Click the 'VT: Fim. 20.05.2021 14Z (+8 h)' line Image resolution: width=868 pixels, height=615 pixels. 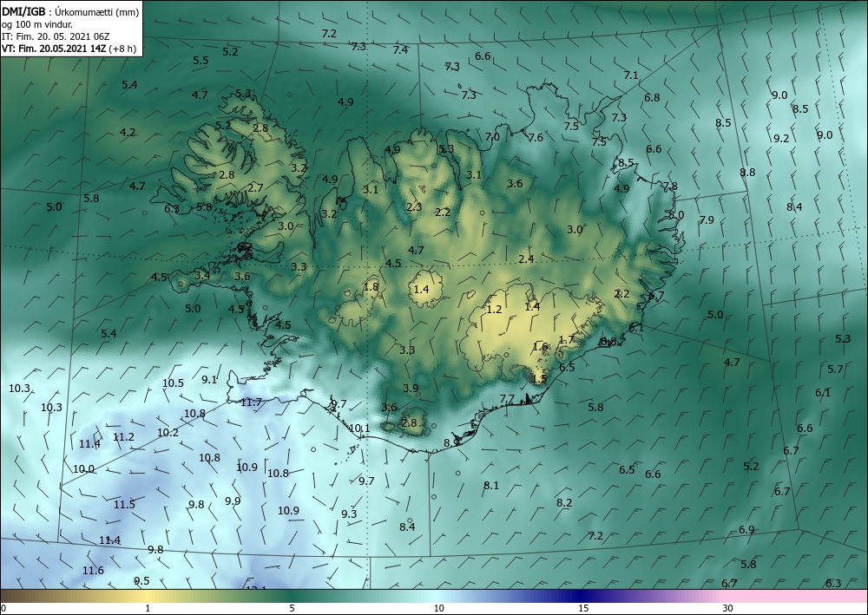click(x=69, y=49)
